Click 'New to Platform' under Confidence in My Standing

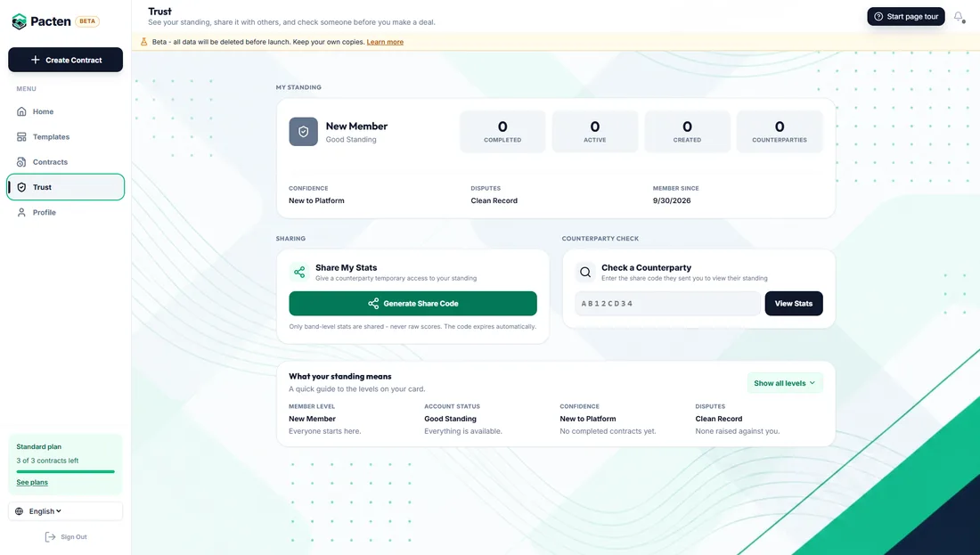[316, 200]
